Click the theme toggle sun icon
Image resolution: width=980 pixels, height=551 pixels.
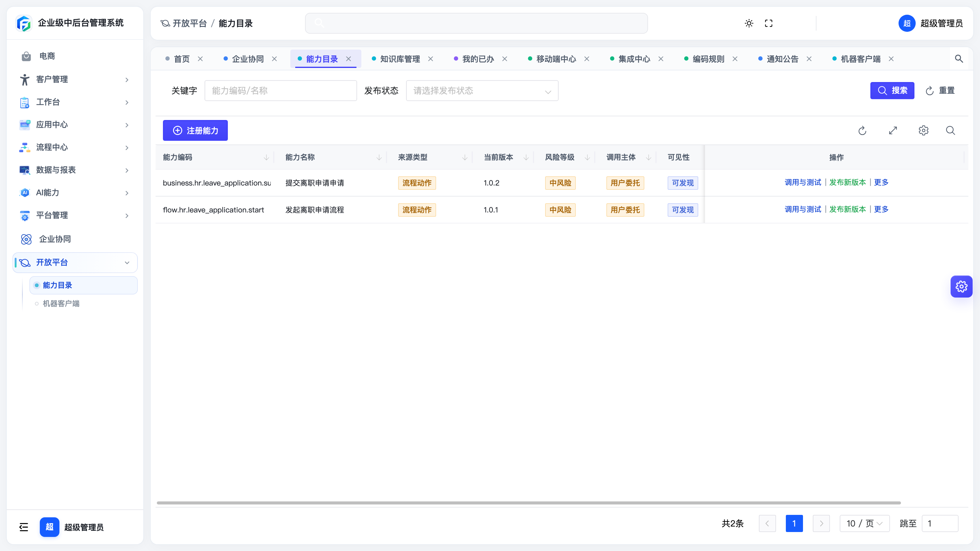[x=749, y=23]
